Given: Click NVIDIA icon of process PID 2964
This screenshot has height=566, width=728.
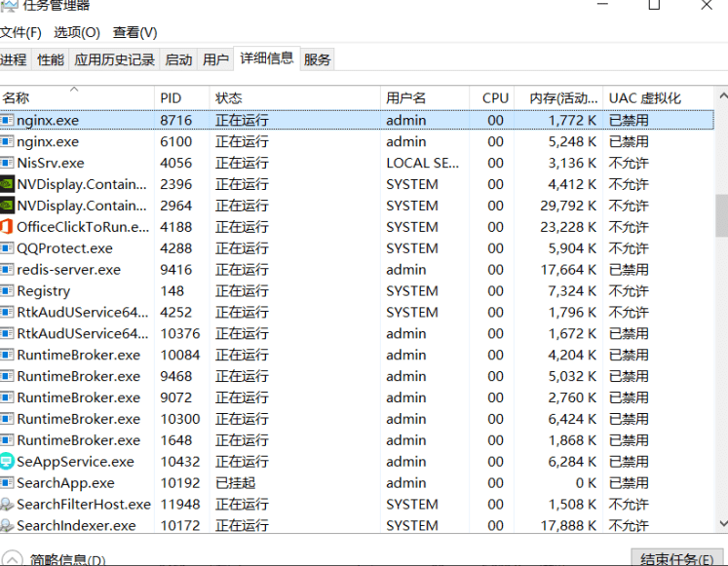Looking at the screenshot, I should tap(8, 206).
